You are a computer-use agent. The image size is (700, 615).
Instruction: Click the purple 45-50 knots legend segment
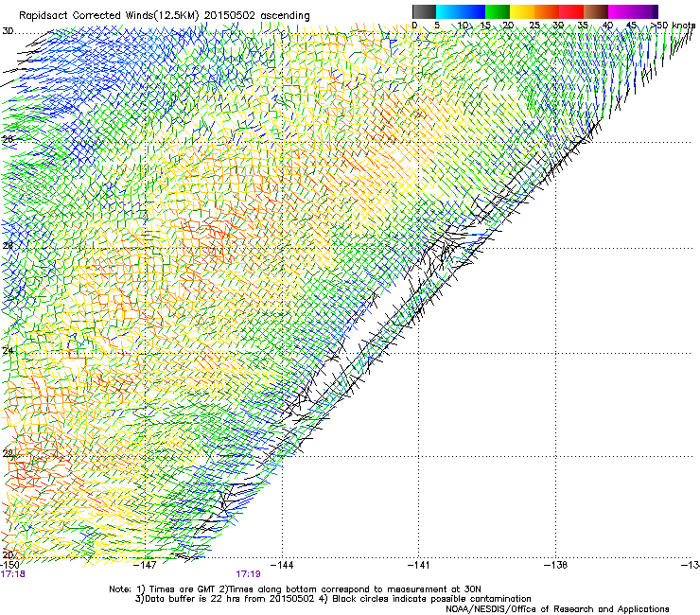tap(645, 11)
